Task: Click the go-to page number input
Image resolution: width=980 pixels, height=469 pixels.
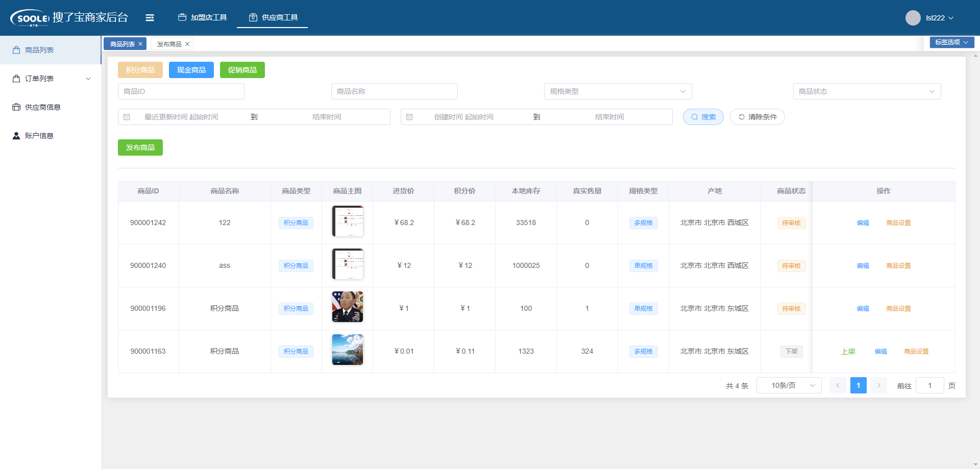Action: [x=930, y=385]
